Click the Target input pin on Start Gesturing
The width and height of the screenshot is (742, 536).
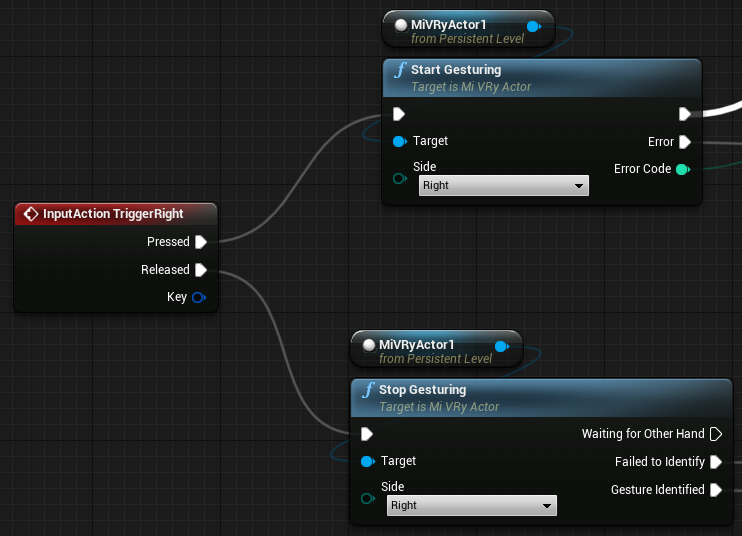click(400, 141)
